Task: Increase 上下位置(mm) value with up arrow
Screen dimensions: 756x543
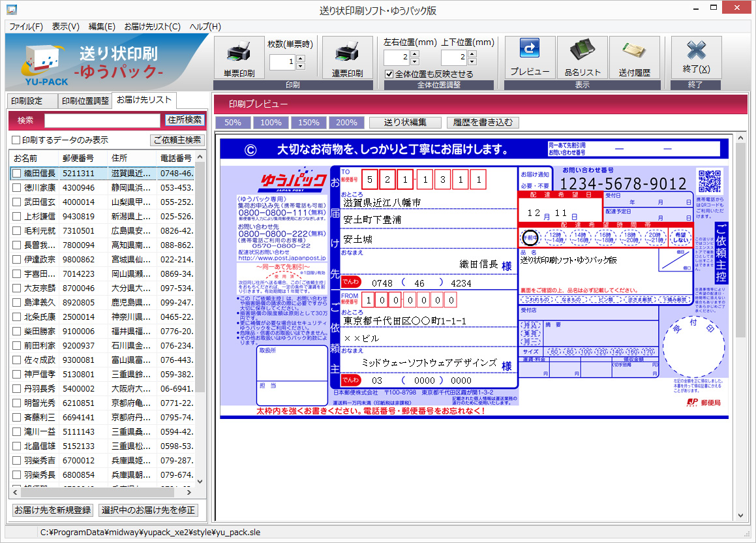Action: [472, 54]
